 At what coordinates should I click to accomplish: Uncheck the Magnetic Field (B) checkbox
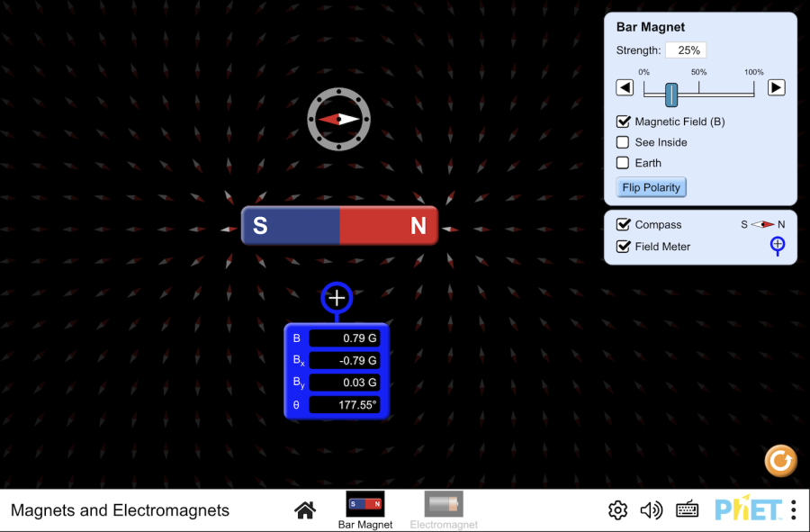tap(623, 122)
